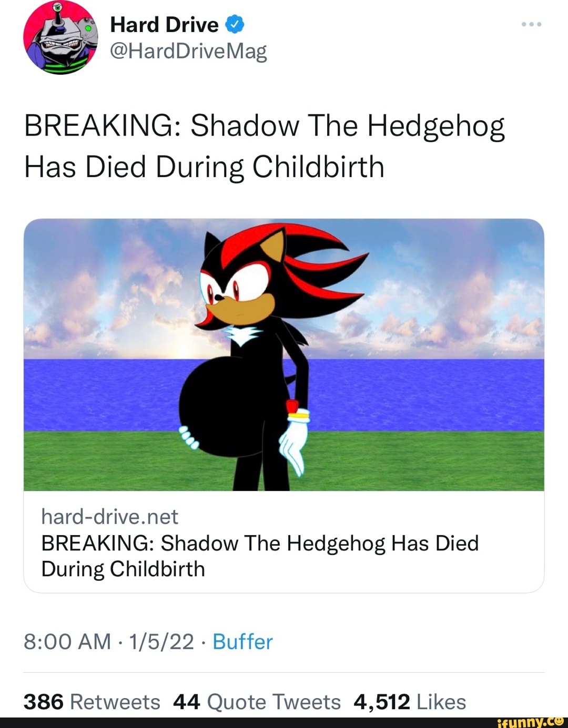Click the 1/5/22 date link

pos(160,642)
